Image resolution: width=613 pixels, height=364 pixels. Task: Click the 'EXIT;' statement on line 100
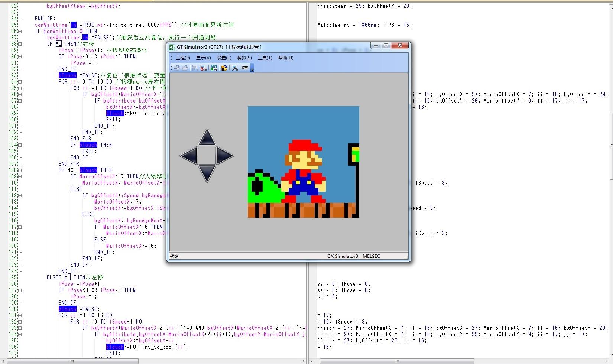(x=114, y=120)
